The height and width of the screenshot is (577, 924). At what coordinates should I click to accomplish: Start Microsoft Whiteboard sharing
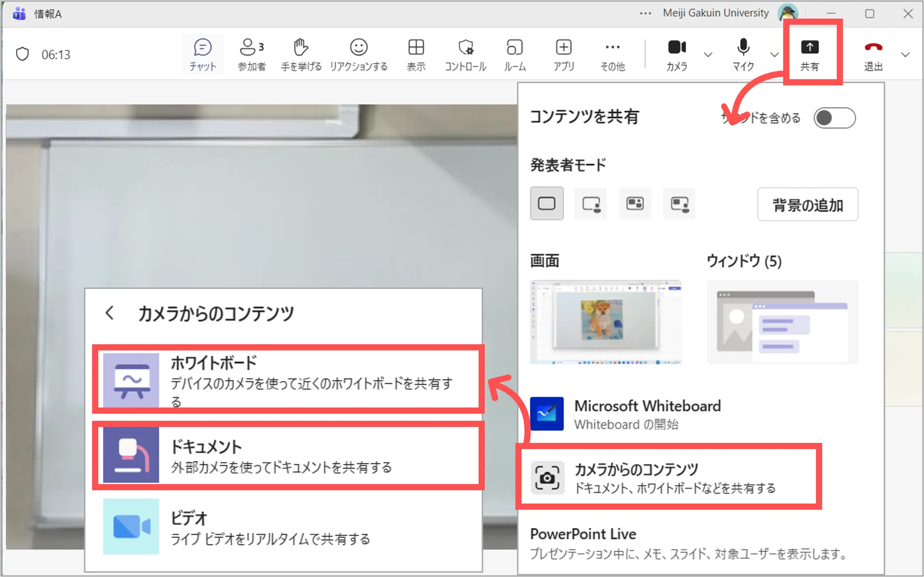(625, 414)
